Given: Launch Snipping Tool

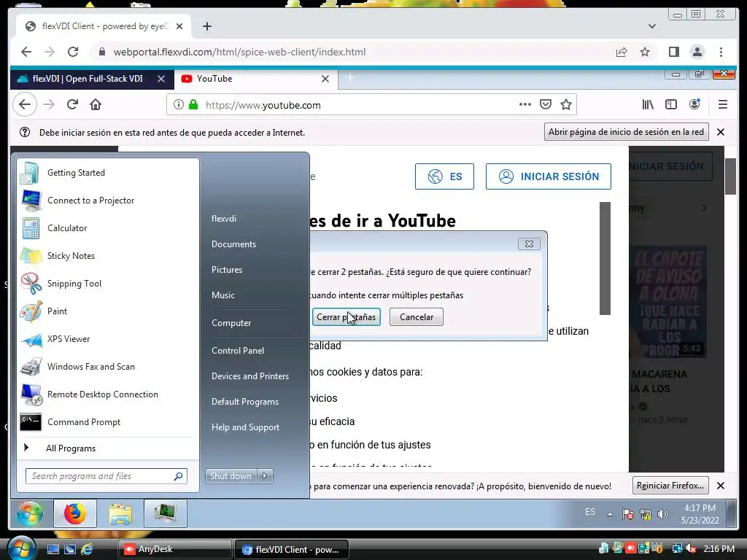Looking at the screenshot, I should pyautogui.click(x=108, y=284).
